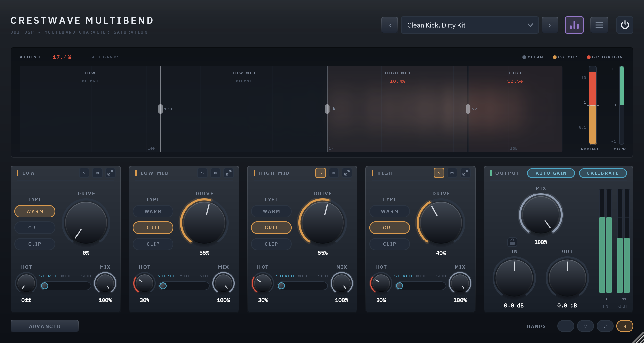Select band count 1
This screenshot has width=644, height=343.
pyautogui.click(x=566, y=326)
